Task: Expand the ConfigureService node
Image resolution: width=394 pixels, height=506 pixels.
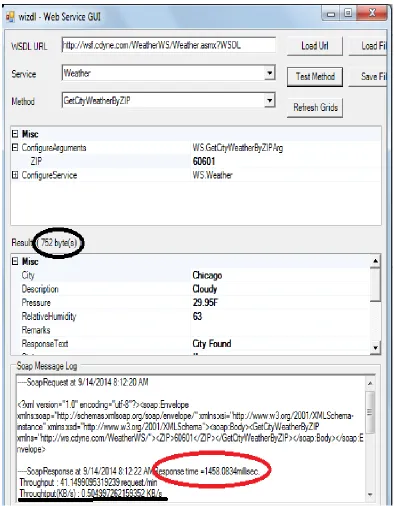Action: [x=15, y=175]
